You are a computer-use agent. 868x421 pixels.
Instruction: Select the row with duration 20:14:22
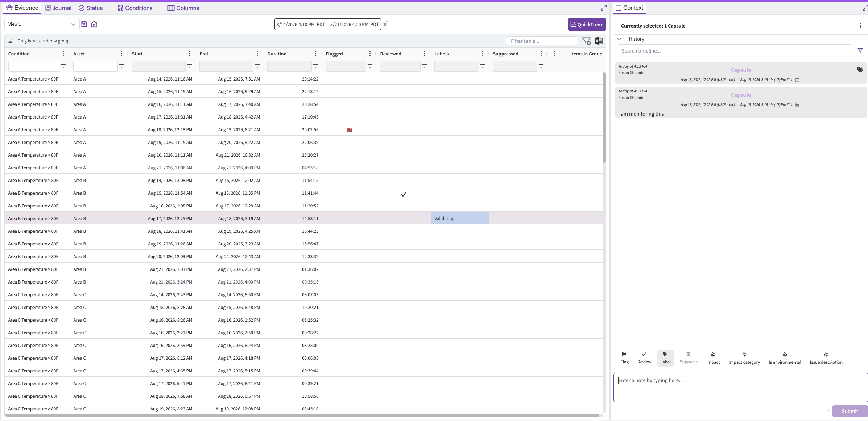click(303, 79)
